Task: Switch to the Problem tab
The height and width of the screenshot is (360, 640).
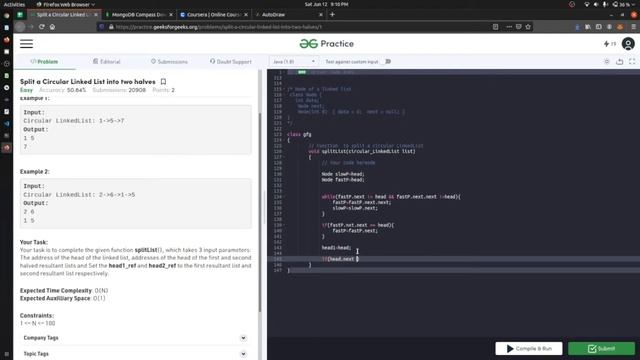Action: pos(44,62)
